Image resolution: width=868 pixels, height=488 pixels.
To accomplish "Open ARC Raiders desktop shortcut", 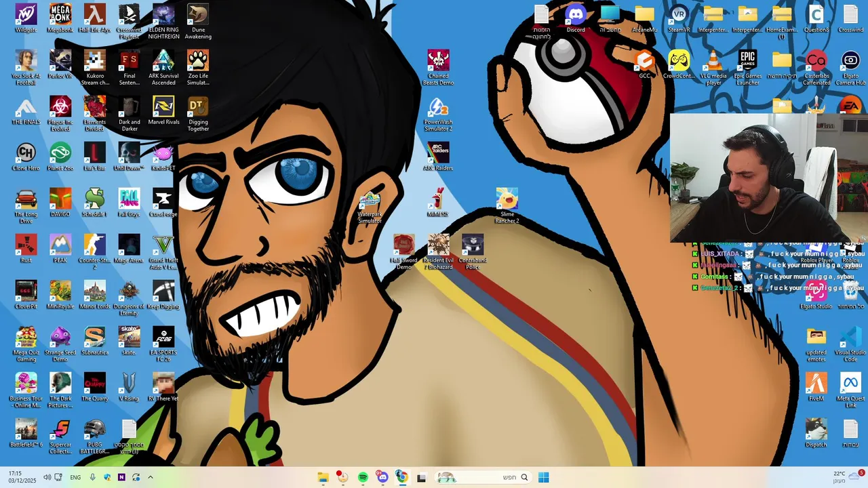I will point(438,157).
